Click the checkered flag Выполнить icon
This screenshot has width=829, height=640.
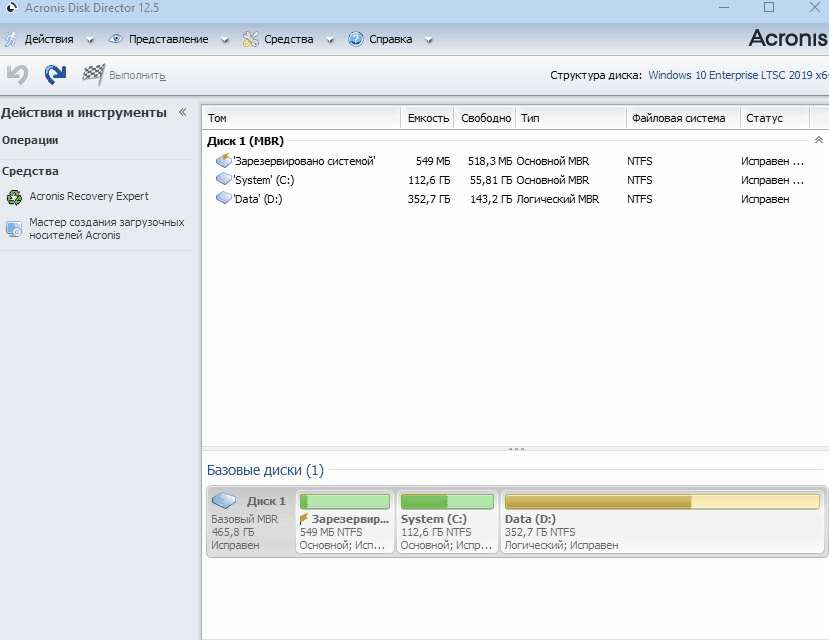coord(94,75)
